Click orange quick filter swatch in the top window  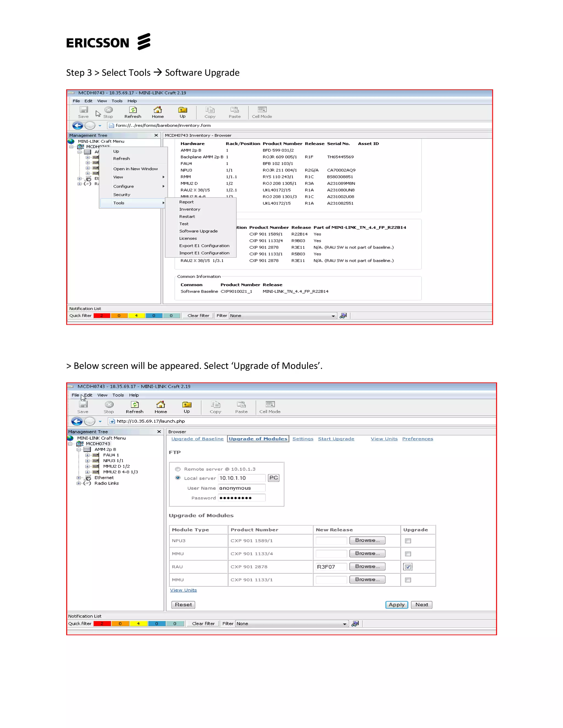(x=119, y=316)
